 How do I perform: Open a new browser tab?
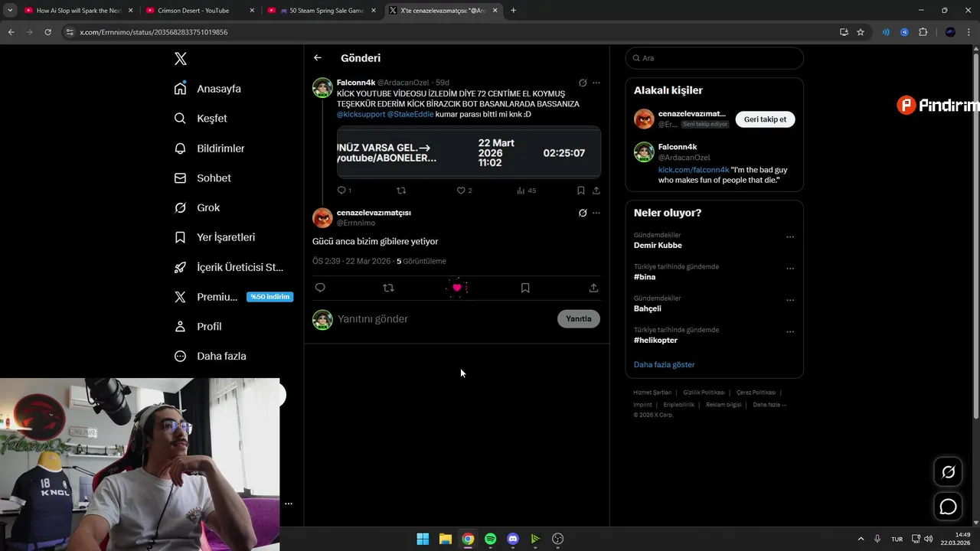(513, 11)
